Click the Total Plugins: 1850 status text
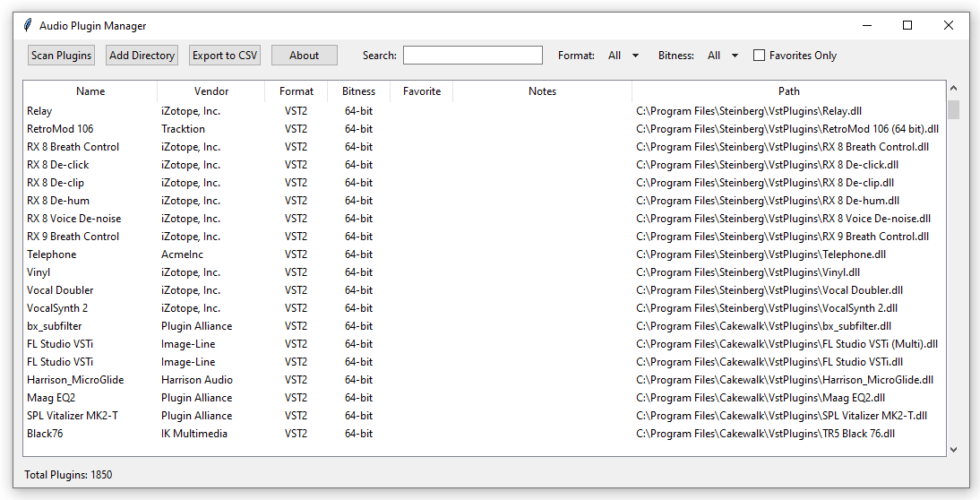The image size is (980, 500). 68,475
